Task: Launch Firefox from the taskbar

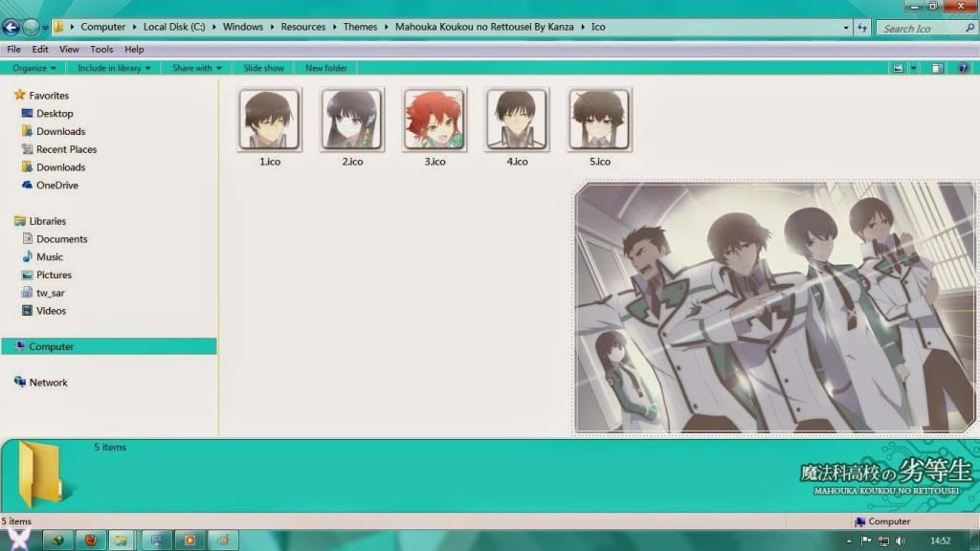Action: click(x=91, y=540)
